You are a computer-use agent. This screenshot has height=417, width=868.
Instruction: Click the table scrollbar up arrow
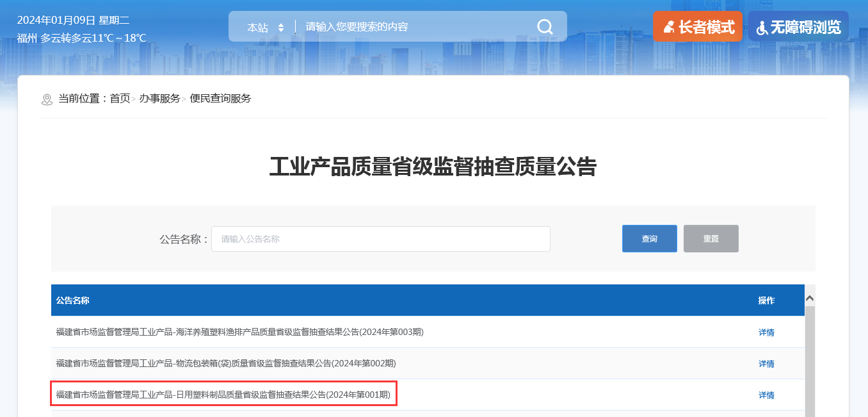point(810,298)
